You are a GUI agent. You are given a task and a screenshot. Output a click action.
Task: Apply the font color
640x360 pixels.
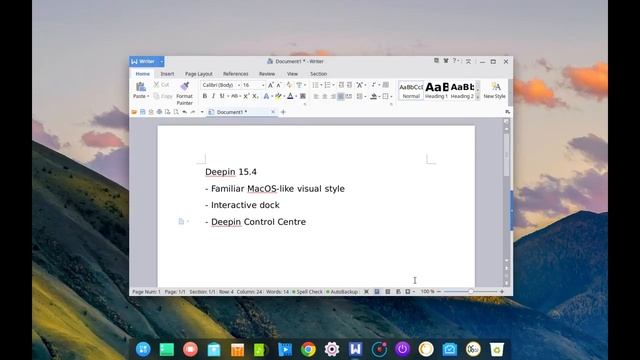click(x=290, y=96)
